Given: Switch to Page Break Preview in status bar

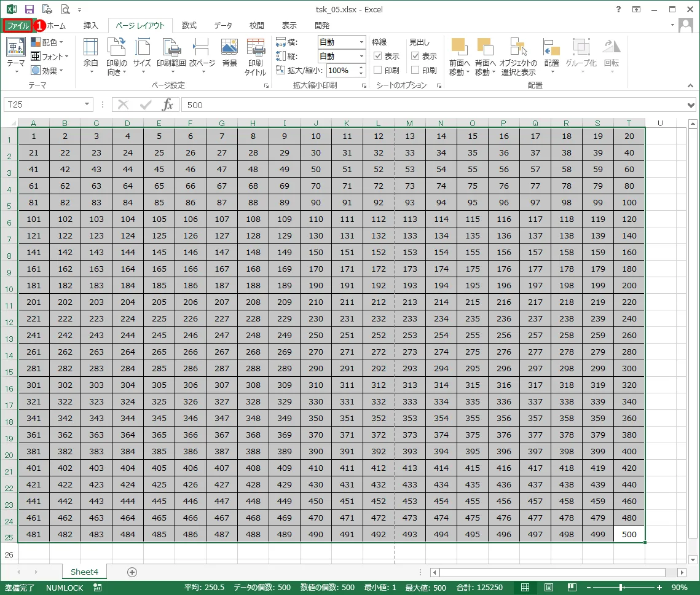Looking at the screenshot, I should pos(572,588).
